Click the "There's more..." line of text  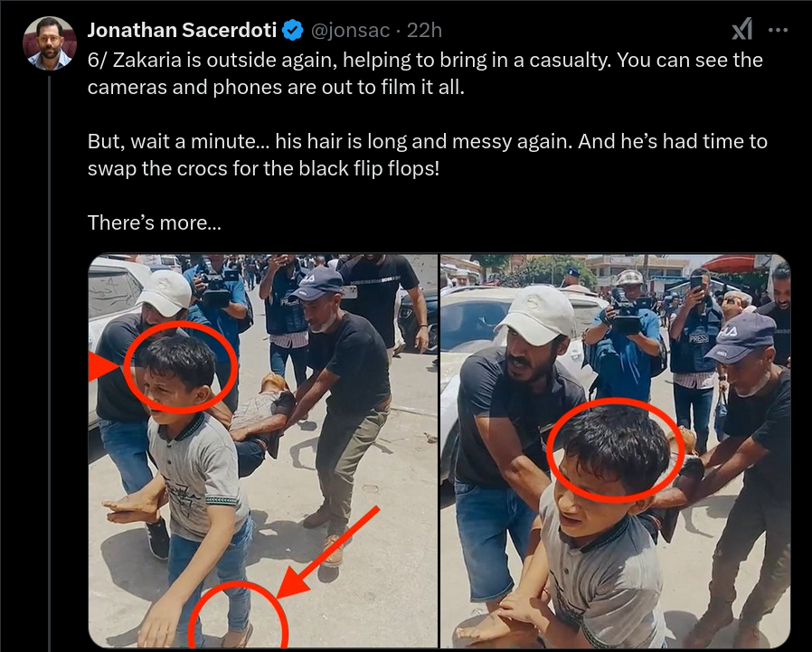coord(155,222)
